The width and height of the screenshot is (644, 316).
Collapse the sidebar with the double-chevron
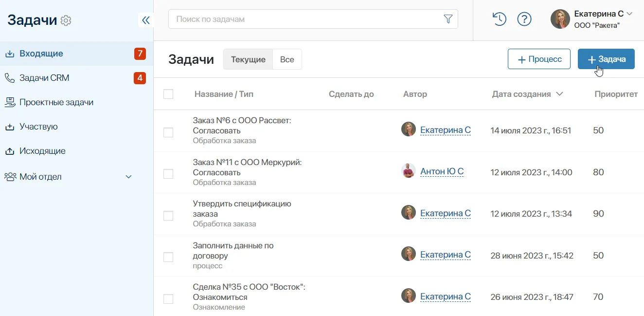pos(145,20)
